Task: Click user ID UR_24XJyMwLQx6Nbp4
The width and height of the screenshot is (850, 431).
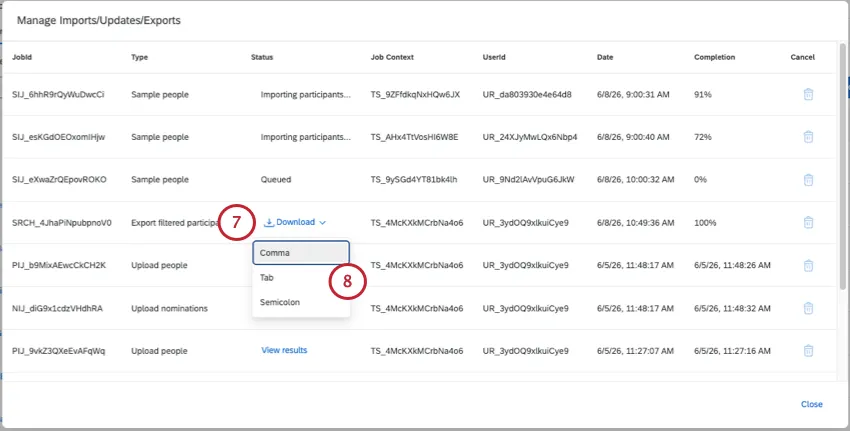Action: point(530,137)
